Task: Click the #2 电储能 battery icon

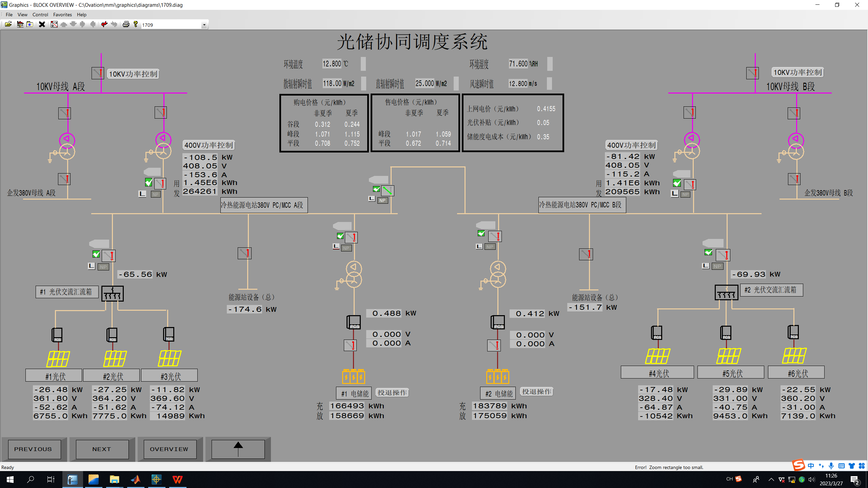Action: [497, 376]
